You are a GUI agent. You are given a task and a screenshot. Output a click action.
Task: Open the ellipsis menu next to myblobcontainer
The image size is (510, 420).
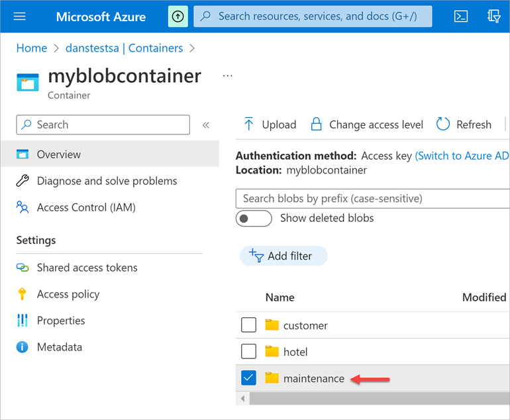pos(227,76)
